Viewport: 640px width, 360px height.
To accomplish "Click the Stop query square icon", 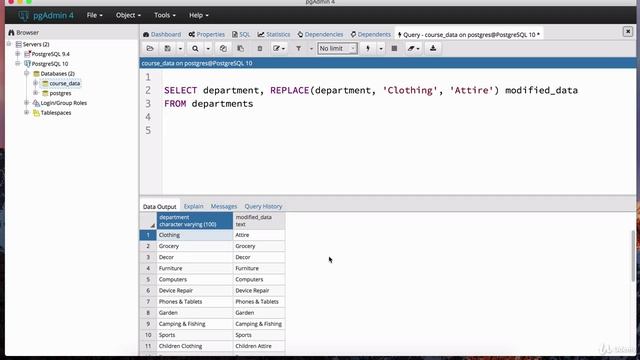I will (394, 49).
